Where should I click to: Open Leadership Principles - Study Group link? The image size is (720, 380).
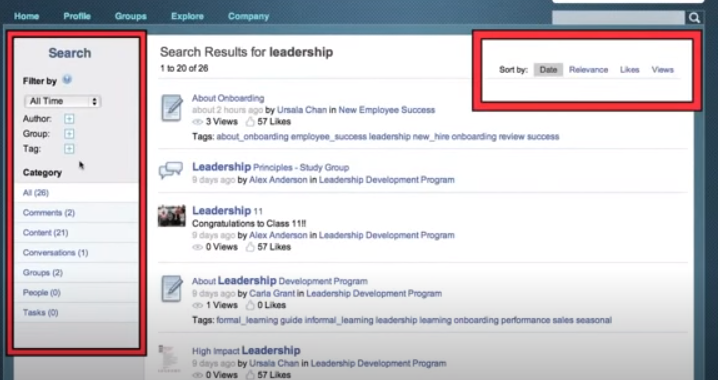pyautogui.click(x=270, y=167)
